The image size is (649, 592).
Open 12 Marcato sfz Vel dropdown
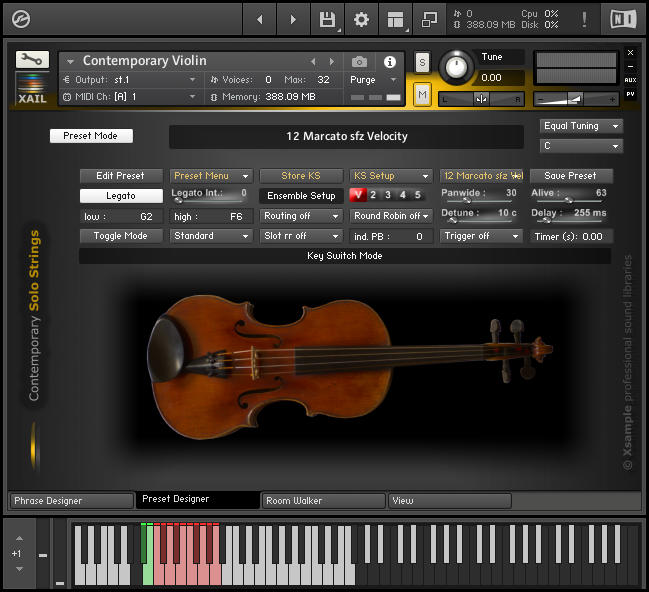[481, 176]
